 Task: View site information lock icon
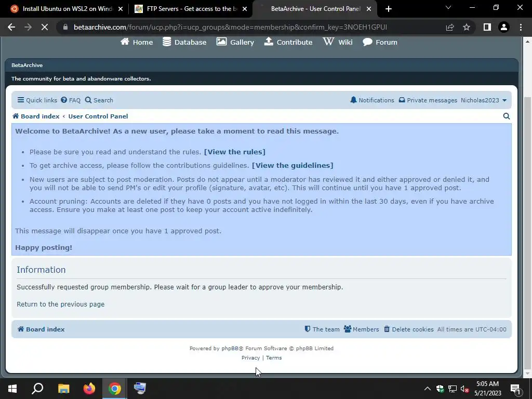(x=65, y=27)
